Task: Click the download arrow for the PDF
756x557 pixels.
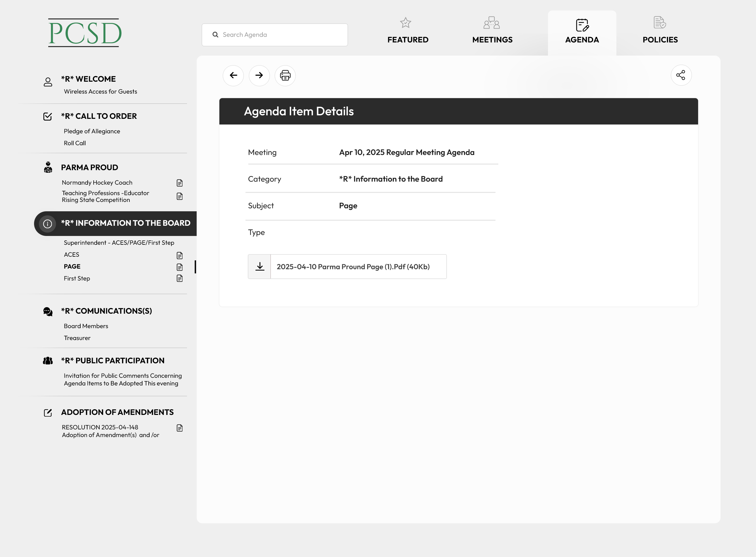Action: pyautogui.click(x=259, y=267)
